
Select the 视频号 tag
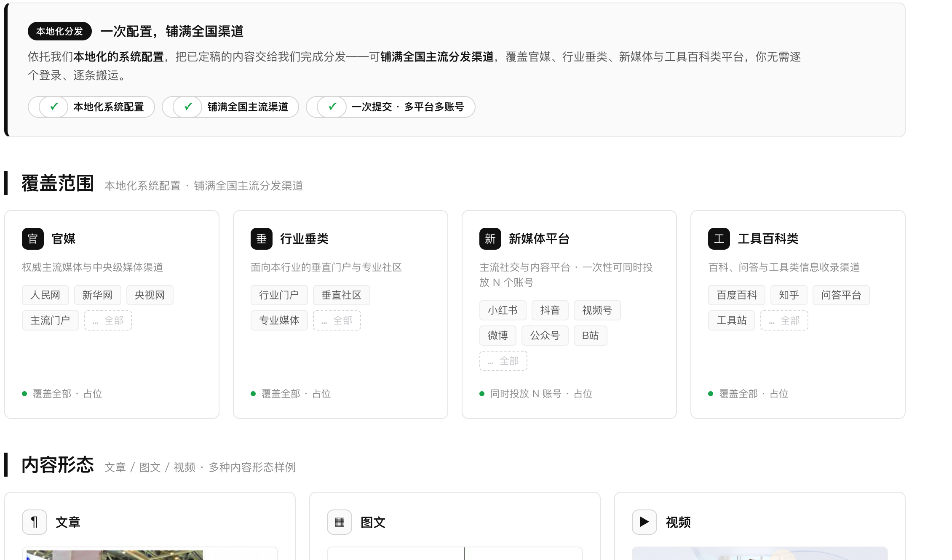tap(597, 310)
